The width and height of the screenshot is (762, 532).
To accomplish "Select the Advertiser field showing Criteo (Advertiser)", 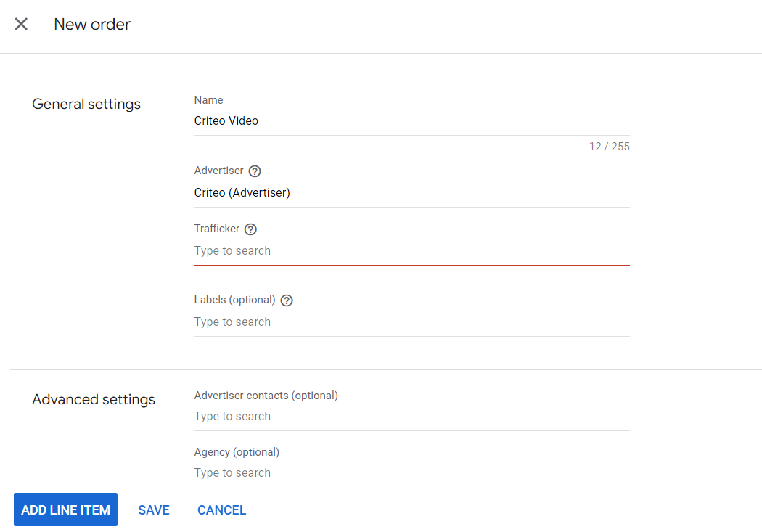I will [x=411, y=193].
